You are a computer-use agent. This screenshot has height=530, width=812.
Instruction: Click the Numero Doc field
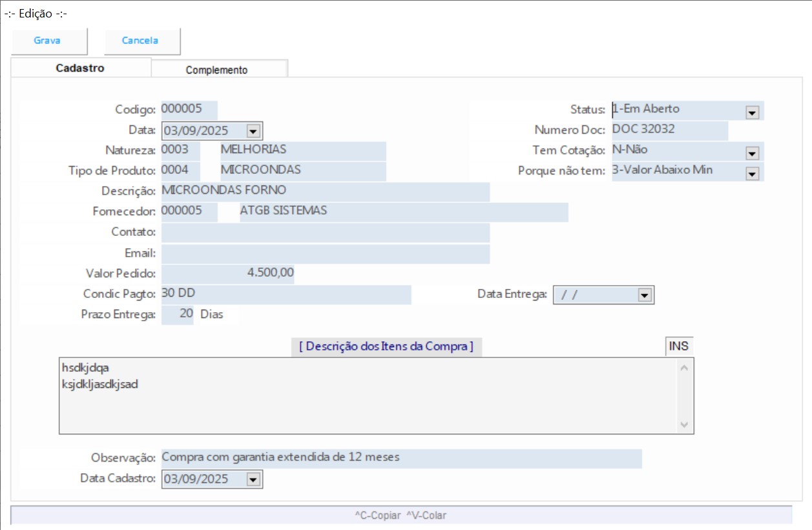669,130
